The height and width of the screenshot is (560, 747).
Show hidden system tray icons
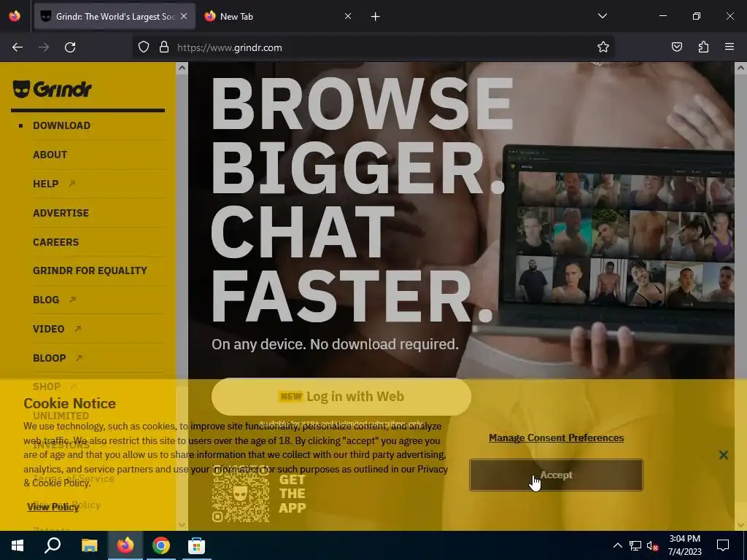coord(617,545)
